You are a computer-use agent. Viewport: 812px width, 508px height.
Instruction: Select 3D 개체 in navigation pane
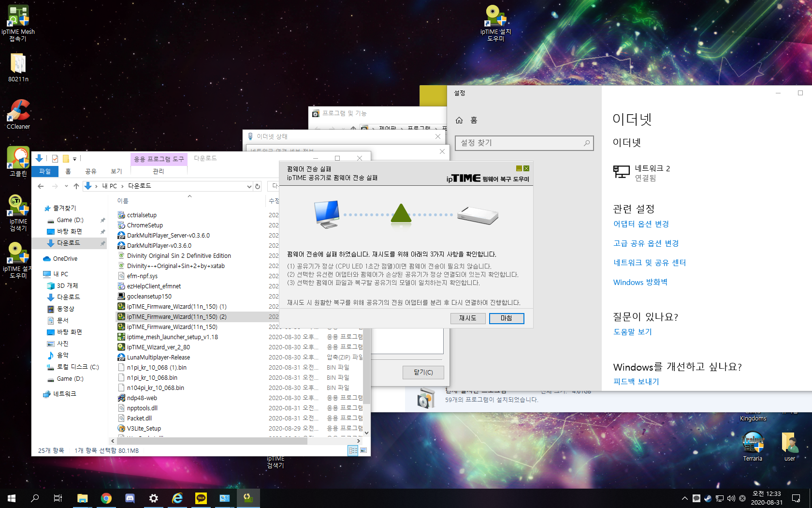pos(67,286)
